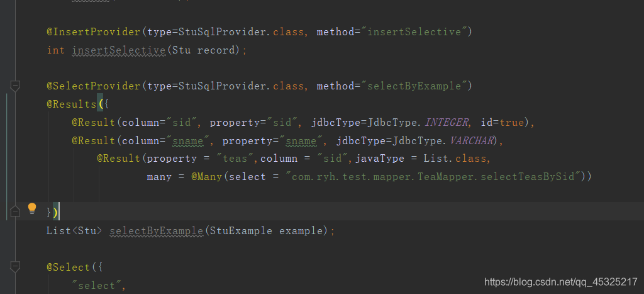Click the "insertSelective" string in method attribute
The height and width of the screenshot is (294, 644).
[415, 32]
